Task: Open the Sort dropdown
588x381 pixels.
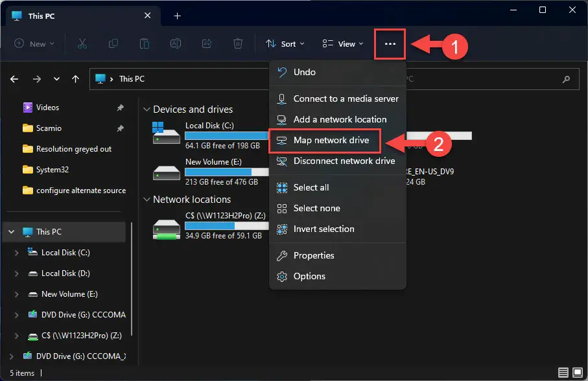Action: click(x=285, y=43)
